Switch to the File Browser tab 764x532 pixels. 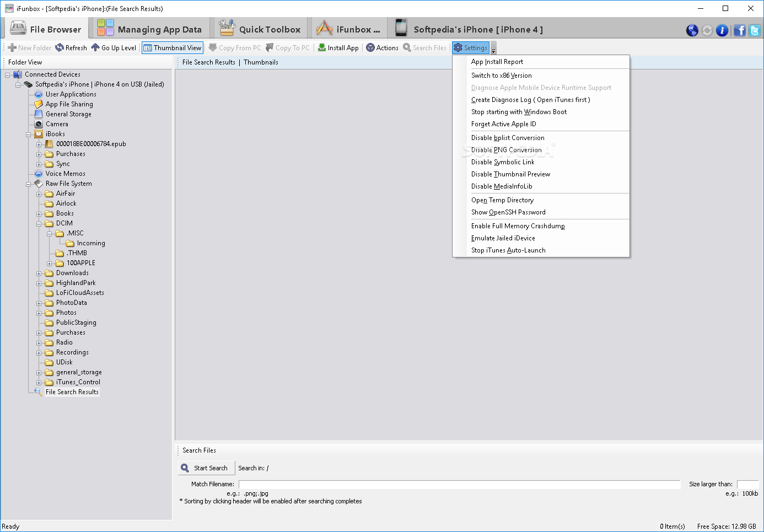tap(46, 29)
